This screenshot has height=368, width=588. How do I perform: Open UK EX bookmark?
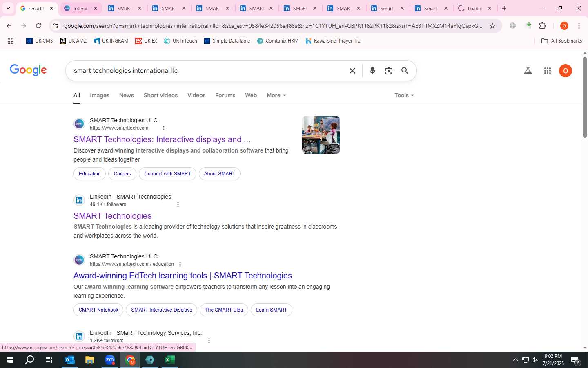146,41
